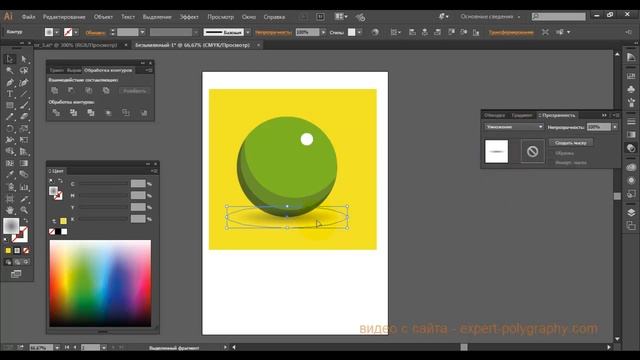Open the Layers panel icon in right dock
This screenshot has width=640, height=360.
tap(631, 212)
